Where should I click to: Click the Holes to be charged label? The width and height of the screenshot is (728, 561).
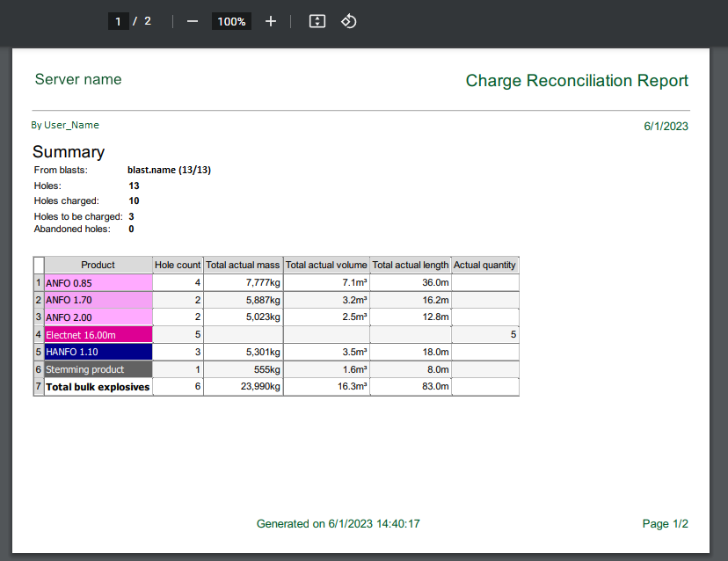tap(78, 216)
